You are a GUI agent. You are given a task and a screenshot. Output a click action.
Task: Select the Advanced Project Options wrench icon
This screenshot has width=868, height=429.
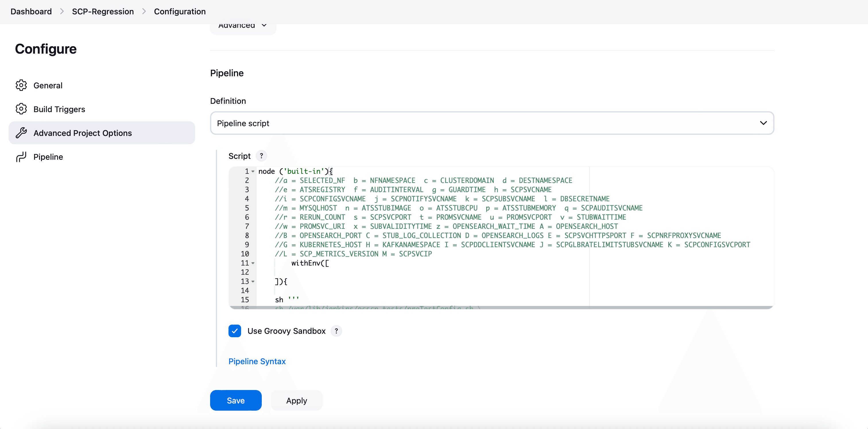[22, 133]
